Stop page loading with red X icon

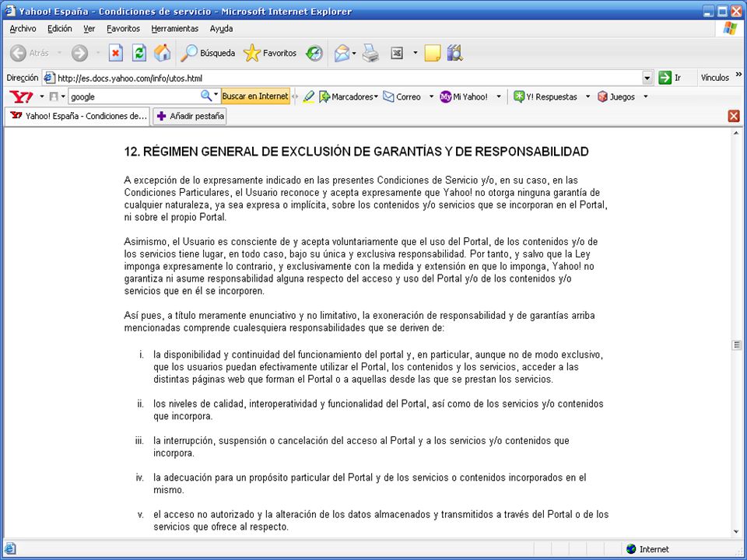click(116, 53)
